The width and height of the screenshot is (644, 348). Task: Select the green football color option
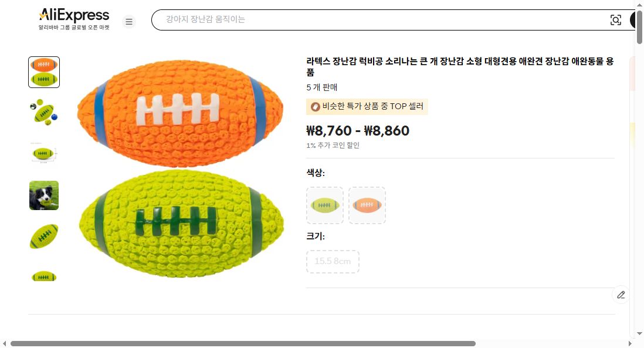(x=325, y=205)
